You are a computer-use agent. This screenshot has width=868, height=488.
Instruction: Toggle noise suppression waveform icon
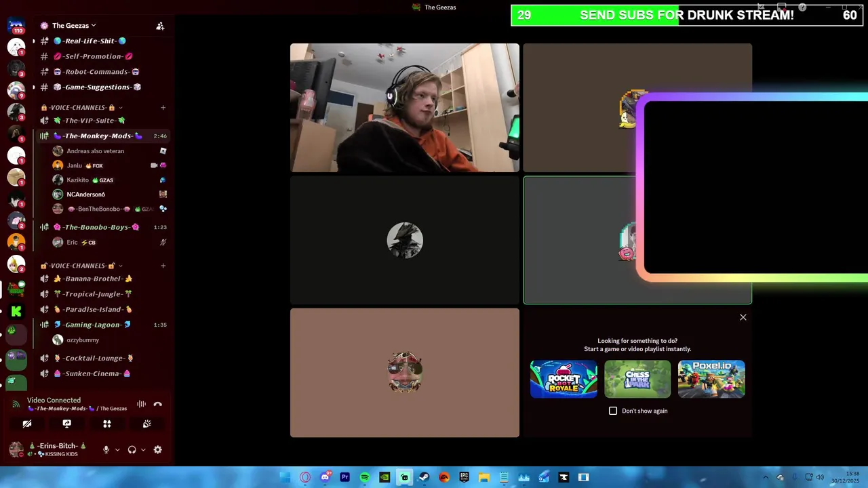coord(141,405)
